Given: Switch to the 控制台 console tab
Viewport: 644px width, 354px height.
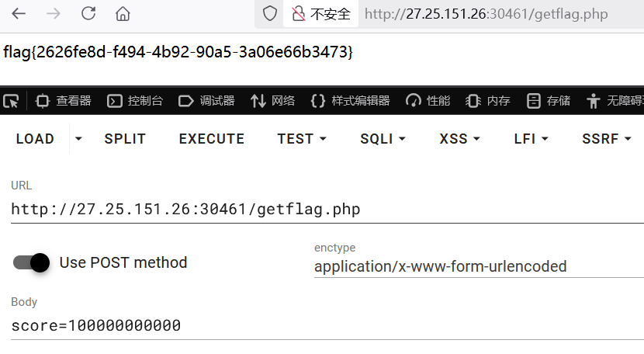Looking at the screenshot, I should (135, 100).
